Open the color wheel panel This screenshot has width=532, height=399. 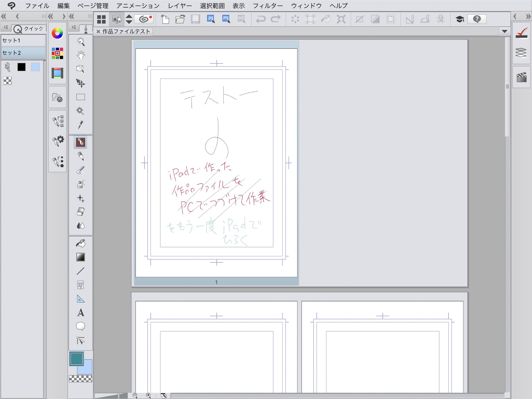pos(57,33)
